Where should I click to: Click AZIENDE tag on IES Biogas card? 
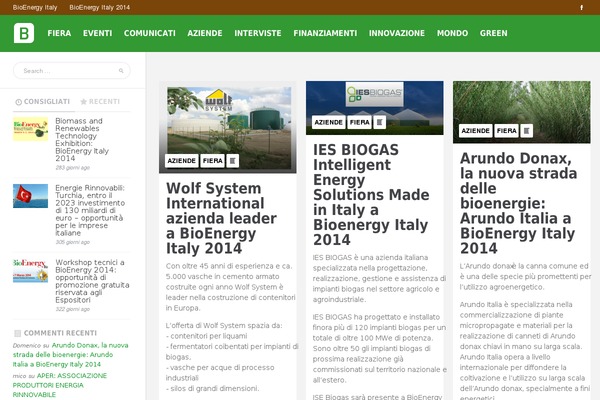coord(328,122)
